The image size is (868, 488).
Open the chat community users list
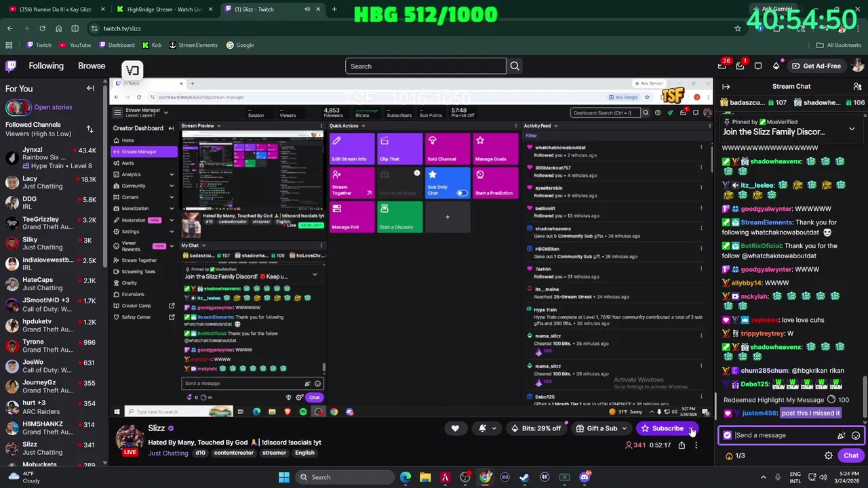click(857, 87)
